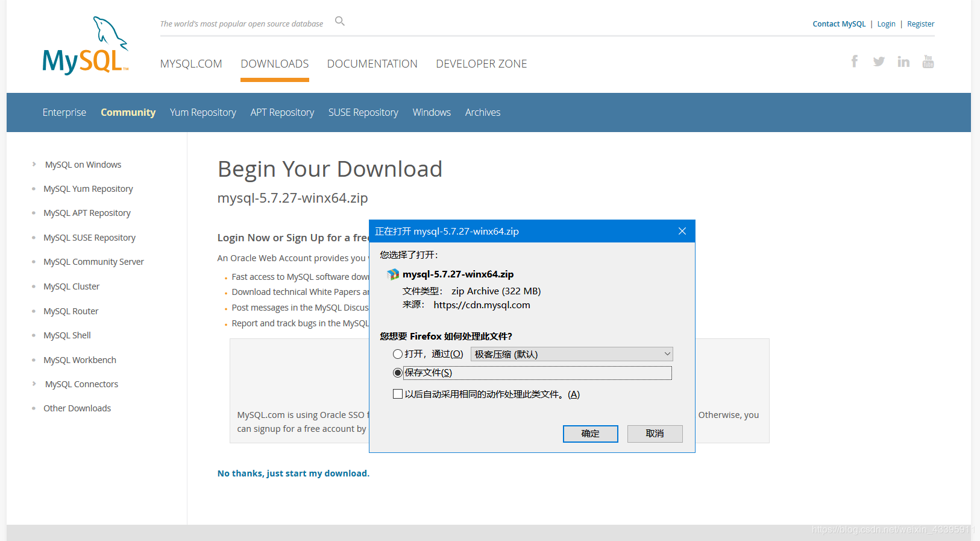The width and height of the screenshot is (980, 541).
Task: Visit MySQL Facebook page icon
Action: click(855, 62)
